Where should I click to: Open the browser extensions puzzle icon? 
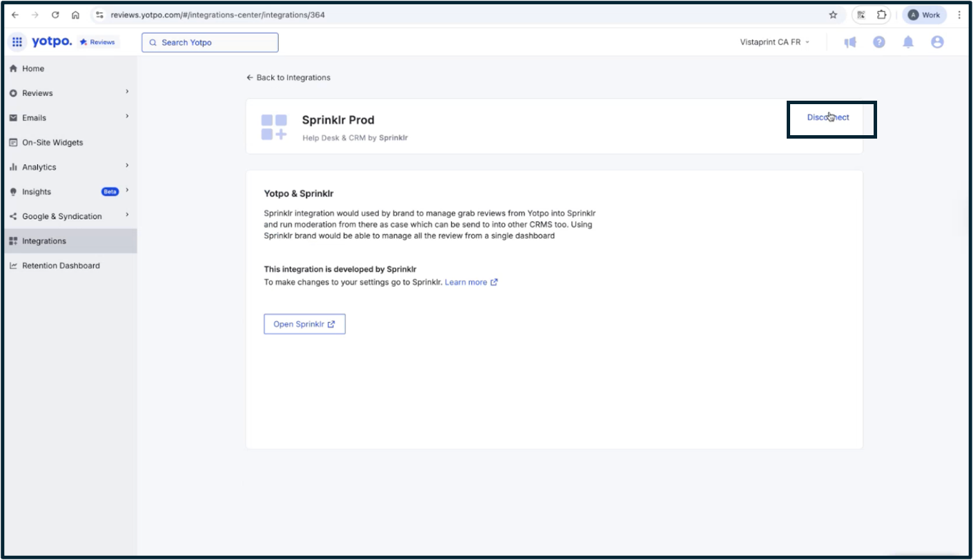click(881, 14)
